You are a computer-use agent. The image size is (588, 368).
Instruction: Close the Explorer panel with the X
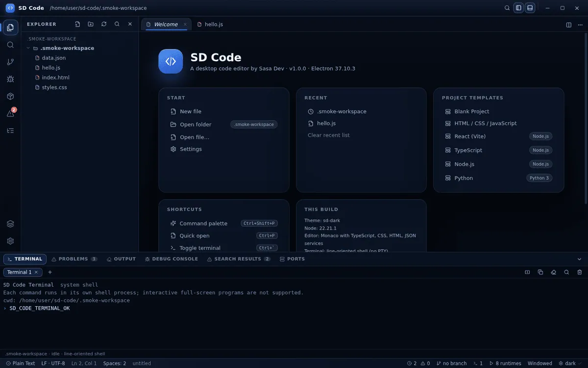point(130,24)
